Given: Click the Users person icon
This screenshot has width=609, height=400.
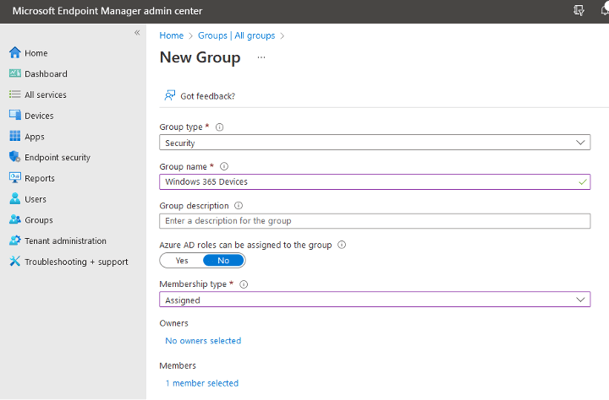Looking at the screenshot, I should pyautogui.click(x=15, y=198).
